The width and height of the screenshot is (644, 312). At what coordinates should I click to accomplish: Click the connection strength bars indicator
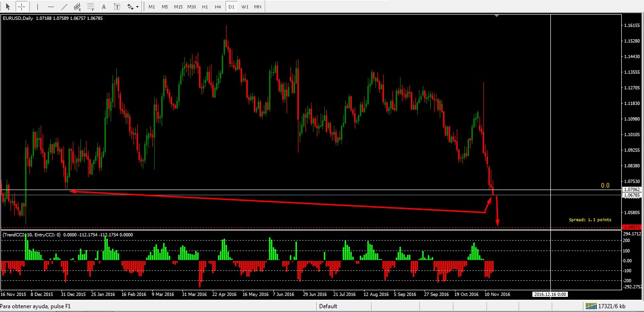click(590, 306)
